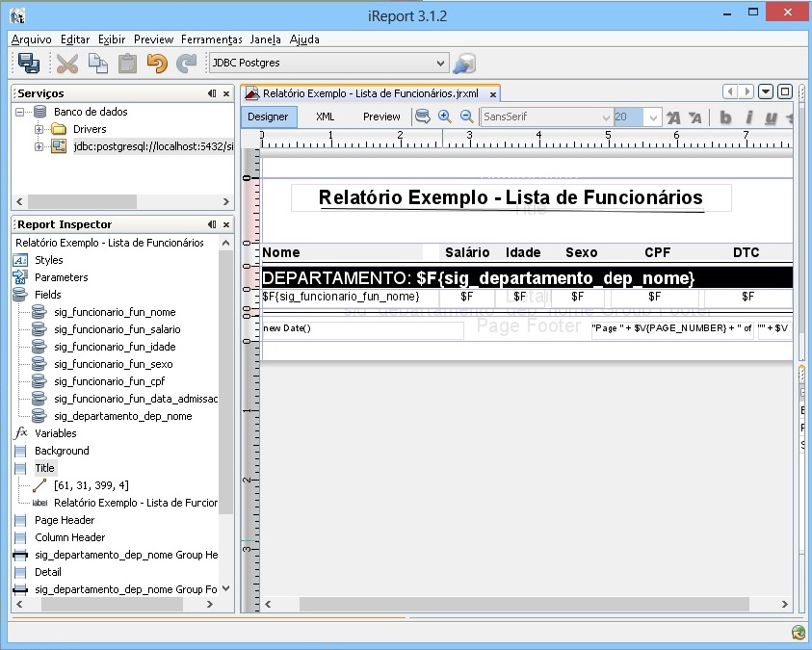Select sig_funcionario_fun_salario field in Report Inspector
The image size is (812, 650).
click(x=117, y=329)
